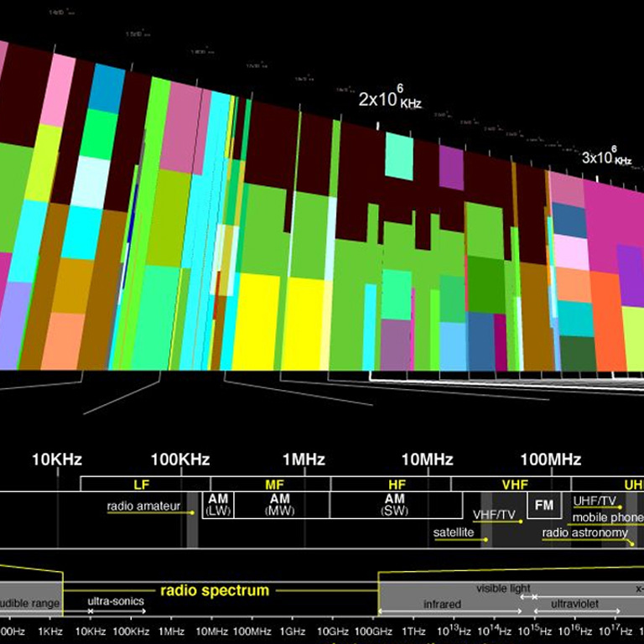The image size is (644, 644).
Task: Select the AM (LW) band box
Action: [x=217, y=505]
